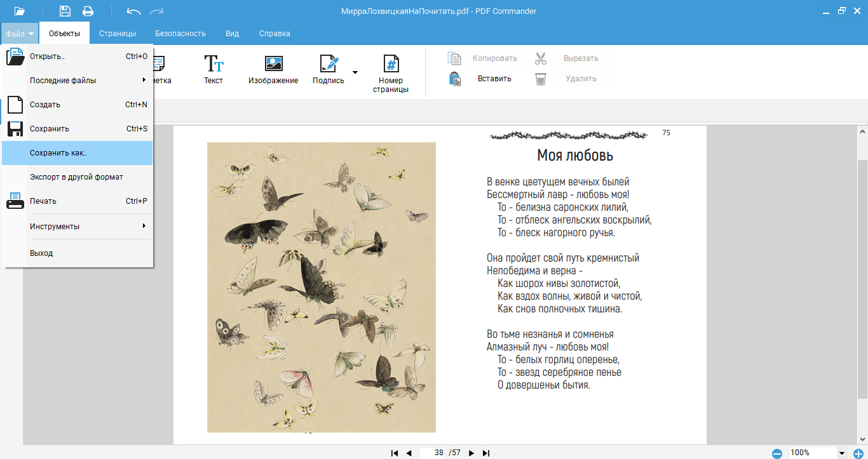Choose the Изображение tool

[273, 70]
